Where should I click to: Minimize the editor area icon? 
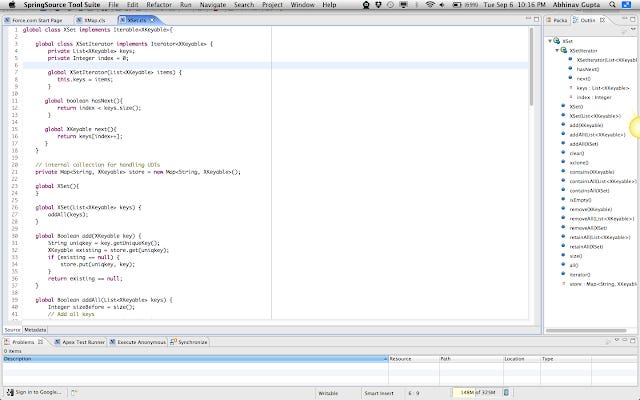[528, 19]
